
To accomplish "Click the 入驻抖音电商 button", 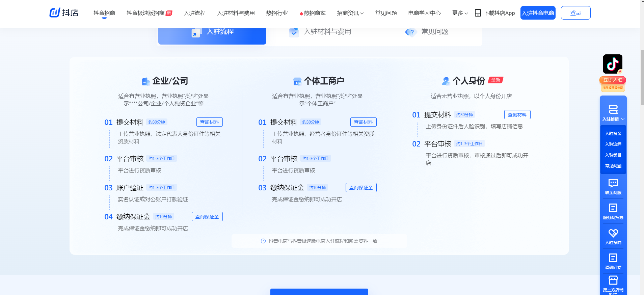I will click(x=538, y=13).
